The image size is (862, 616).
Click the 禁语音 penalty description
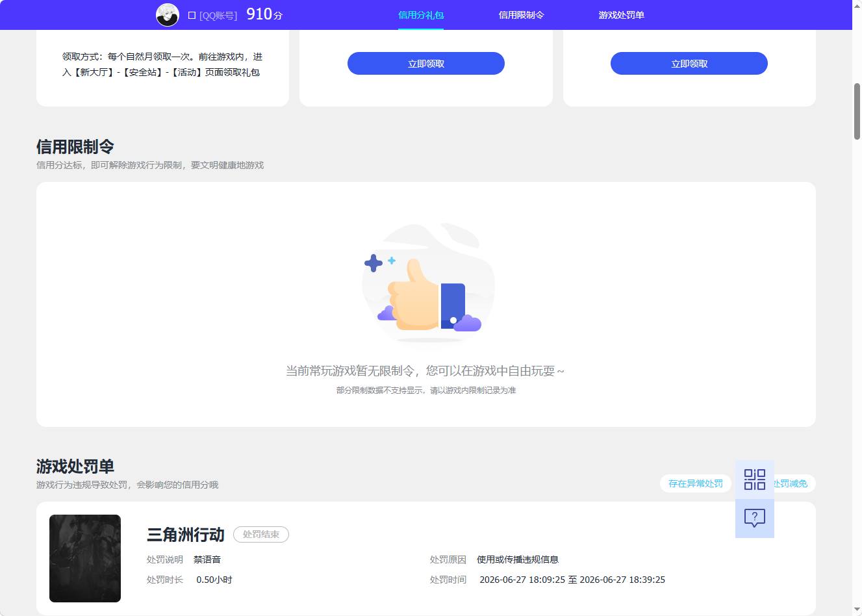[207, 559]
